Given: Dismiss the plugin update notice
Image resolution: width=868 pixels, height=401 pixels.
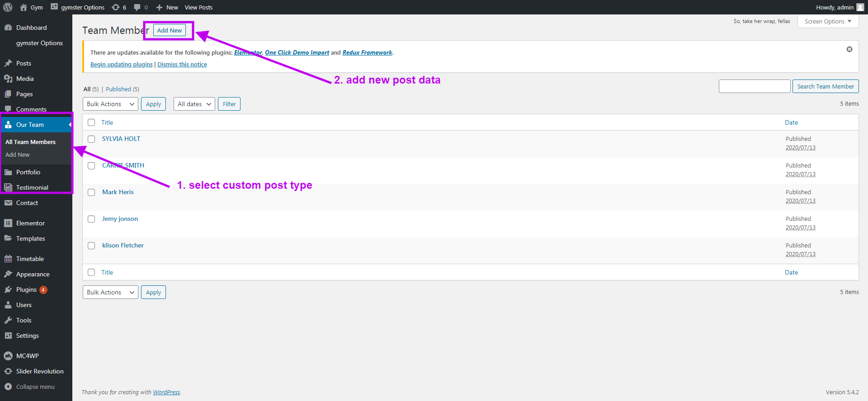Looking at the screenshot, I should point(849,49).
